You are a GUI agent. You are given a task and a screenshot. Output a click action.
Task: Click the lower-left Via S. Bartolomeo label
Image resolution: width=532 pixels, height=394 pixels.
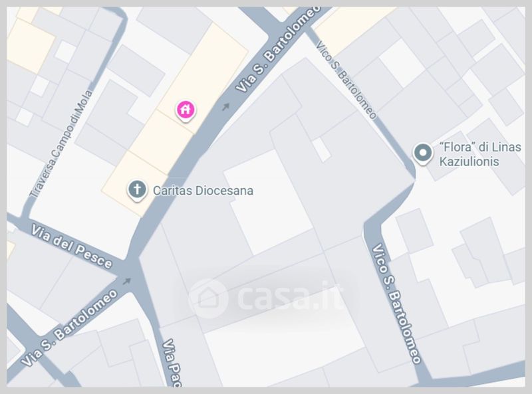click(x=69, y=328)
